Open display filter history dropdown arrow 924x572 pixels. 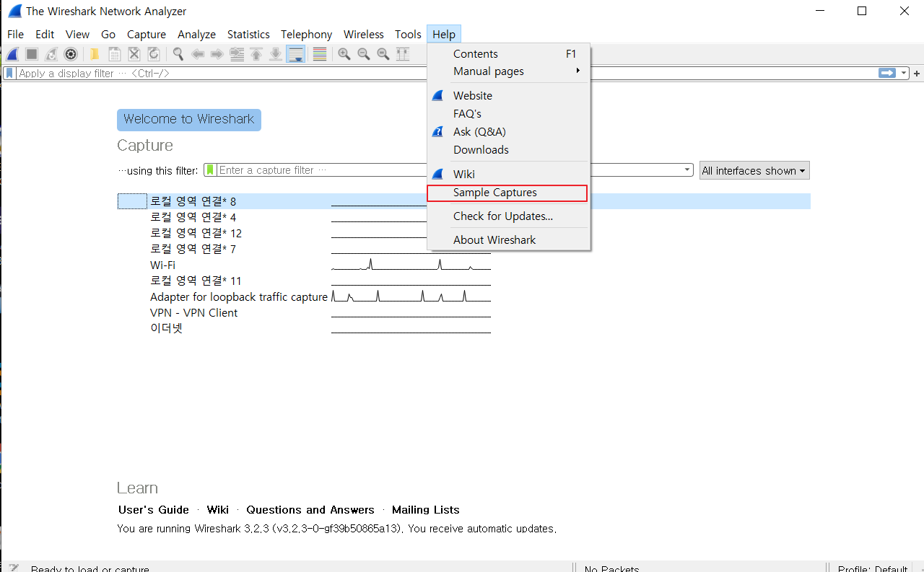pyautogui.click(x=904, y=73)
